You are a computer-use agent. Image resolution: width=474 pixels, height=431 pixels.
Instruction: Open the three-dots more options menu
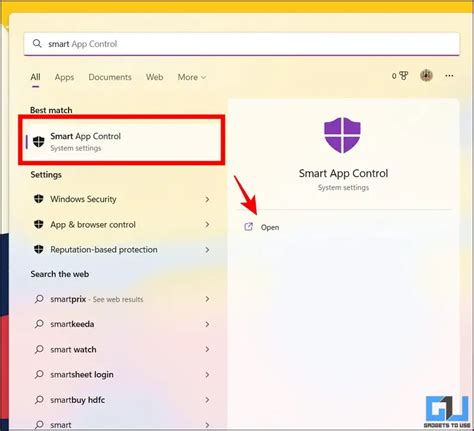point(449,76)
